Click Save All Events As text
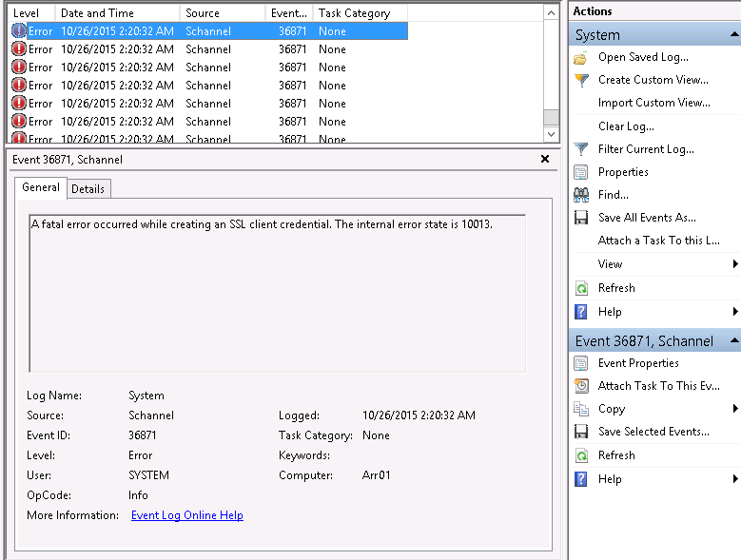This screenshot has height=560, width=741. click(x=647, y=218)
